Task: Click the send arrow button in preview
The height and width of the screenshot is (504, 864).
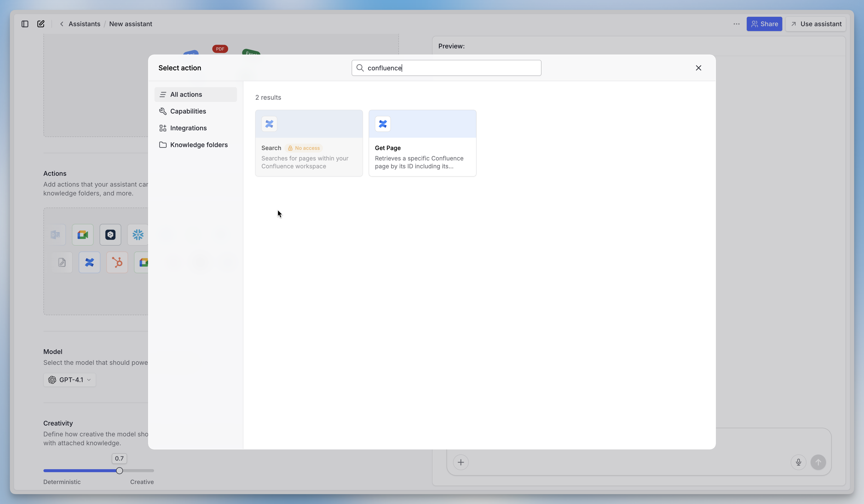Action: [818, 463]
